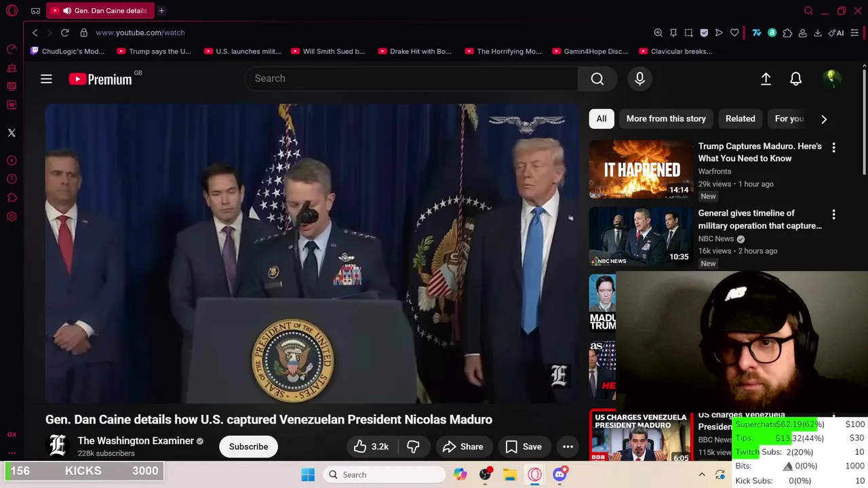Select 'More from this story' chip
This screenshot has width=868, height=488.
(x=666, y=119)
